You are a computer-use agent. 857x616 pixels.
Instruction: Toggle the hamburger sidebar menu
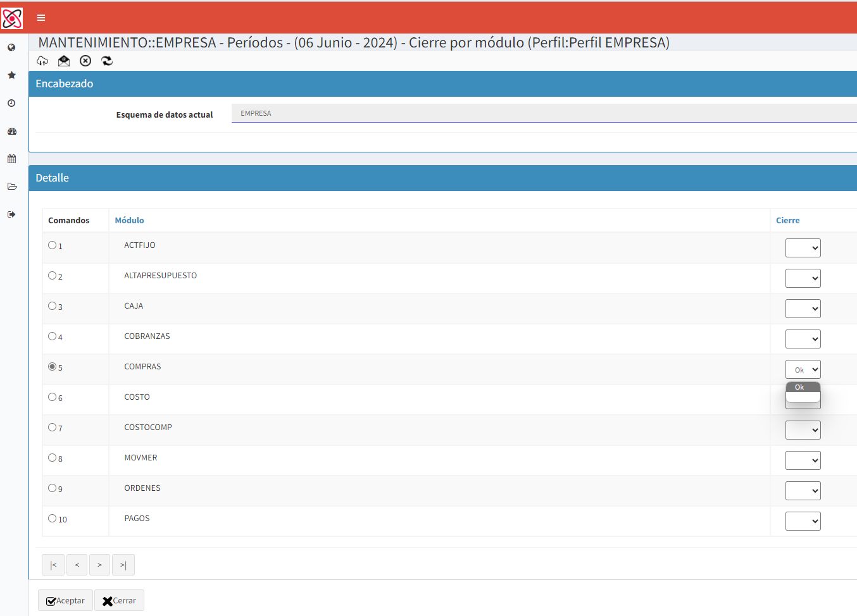pyautogui.click(x=41, y=18)
